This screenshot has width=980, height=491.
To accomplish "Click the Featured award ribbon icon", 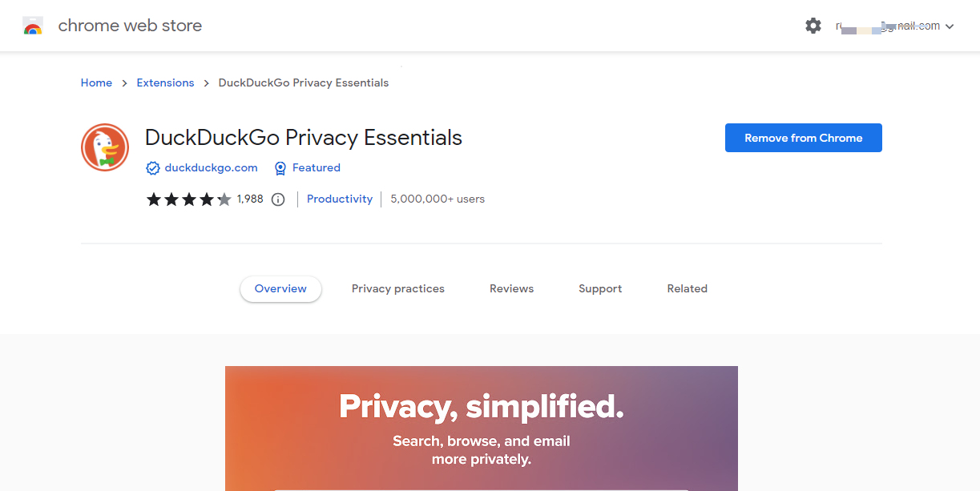I will click(280, 168).
